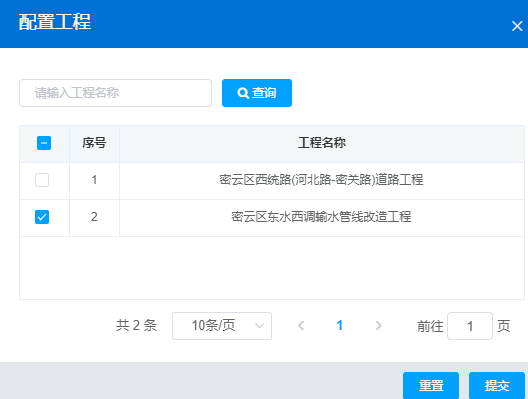Click the 提交 button
This screenshot has height=399, width=528.
(x=497, y=386)
